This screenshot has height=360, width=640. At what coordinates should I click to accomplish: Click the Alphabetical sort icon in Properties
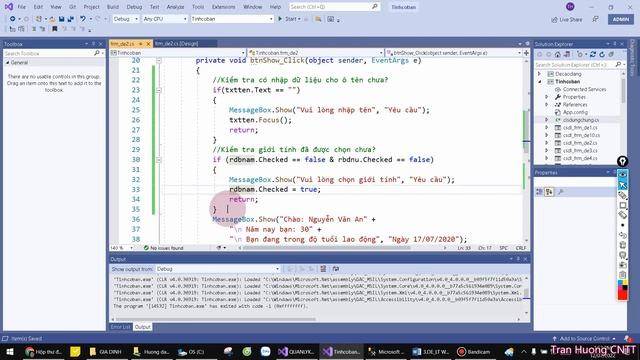549,192
